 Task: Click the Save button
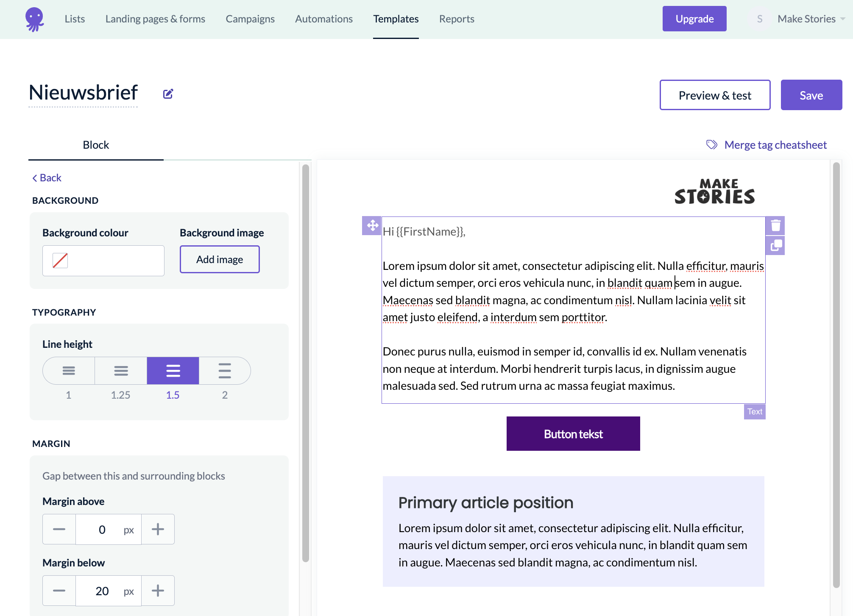811,94
